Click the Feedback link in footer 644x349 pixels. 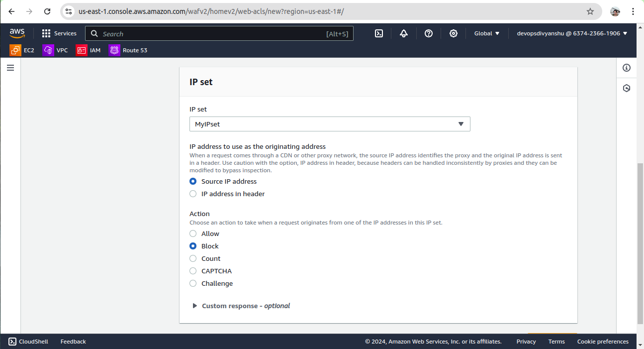pyautogui.click(x=73, y=342)
